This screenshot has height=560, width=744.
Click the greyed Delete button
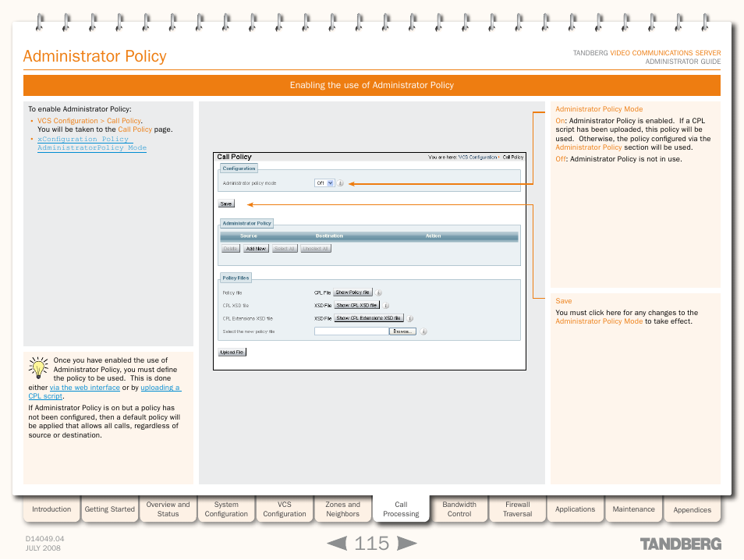click(x=231, y=249)
